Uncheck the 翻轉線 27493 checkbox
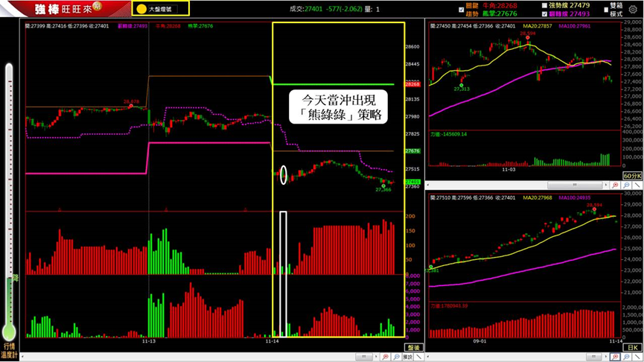644x362 pixels. [544, 14]
